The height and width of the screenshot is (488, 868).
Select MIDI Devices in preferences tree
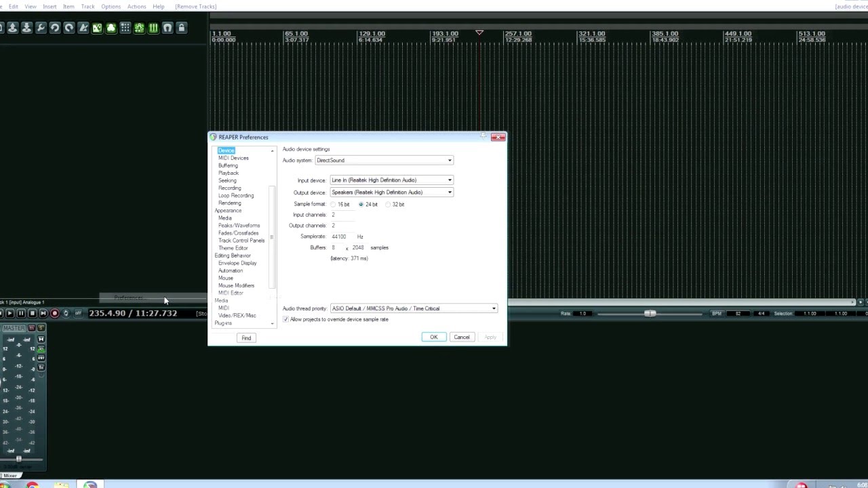click(233, 158)
